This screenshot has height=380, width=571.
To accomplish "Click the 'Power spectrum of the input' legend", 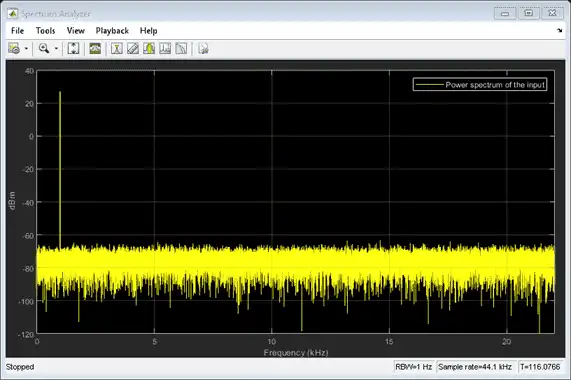I will point(480,84).
